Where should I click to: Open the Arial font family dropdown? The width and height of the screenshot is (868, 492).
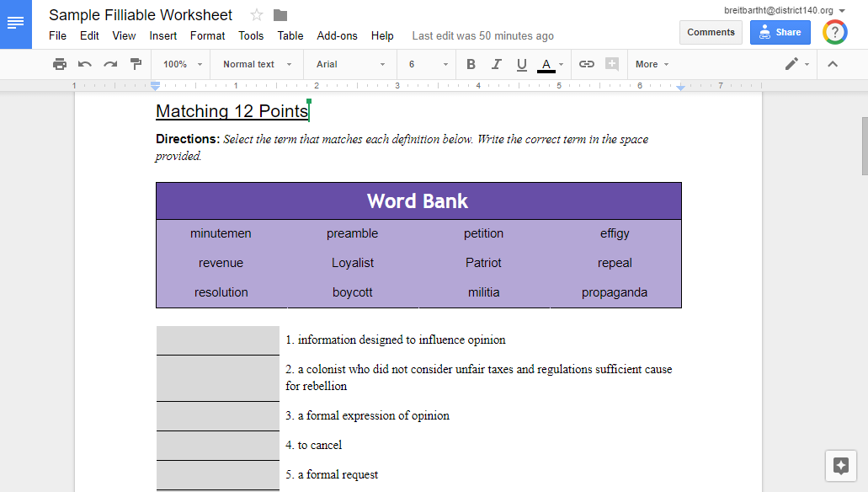click(x=349, y=64)
